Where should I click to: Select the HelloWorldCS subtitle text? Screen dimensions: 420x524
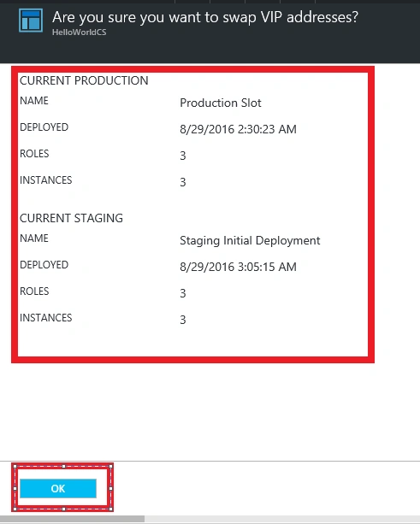tap(80, 32)
